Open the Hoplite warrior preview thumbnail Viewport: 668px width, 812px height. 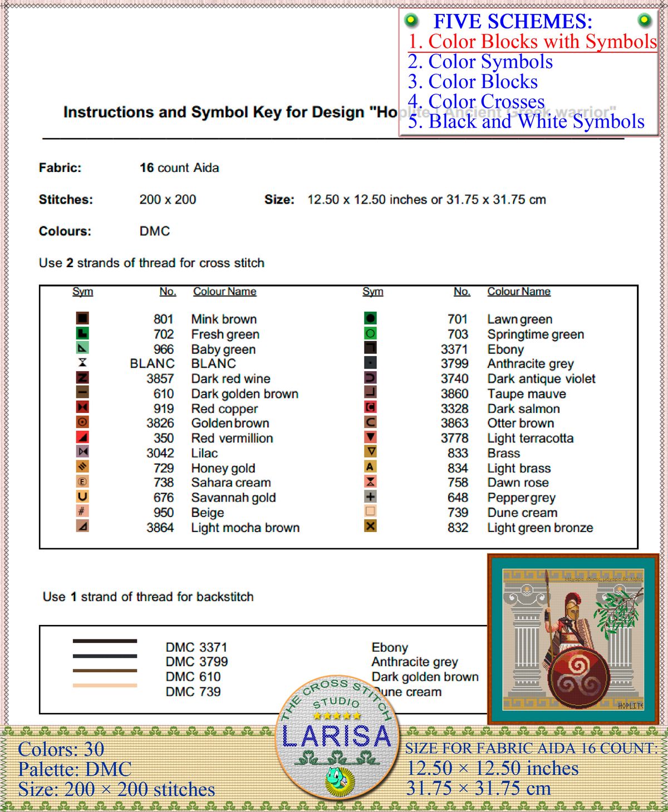573,639
